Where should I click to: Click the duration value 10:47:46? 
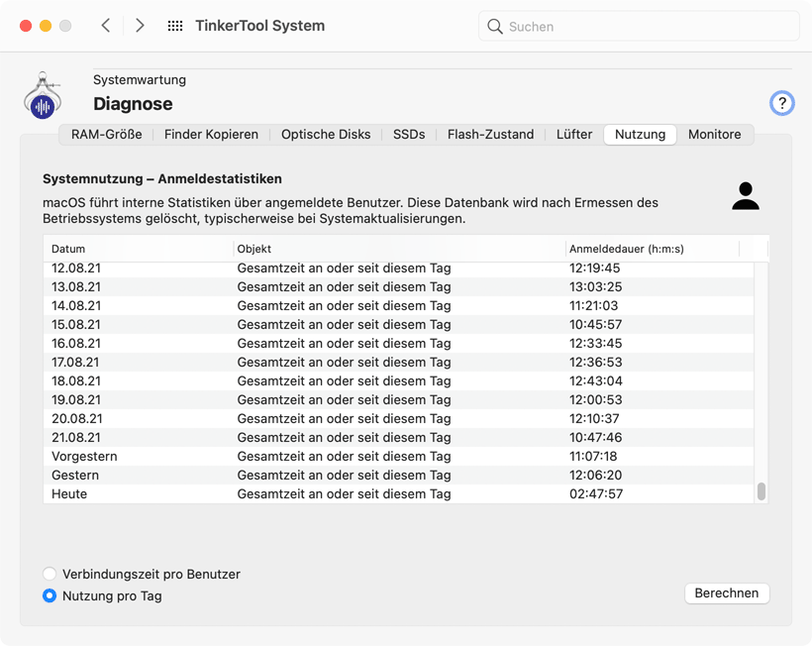(x=595, y=438)
